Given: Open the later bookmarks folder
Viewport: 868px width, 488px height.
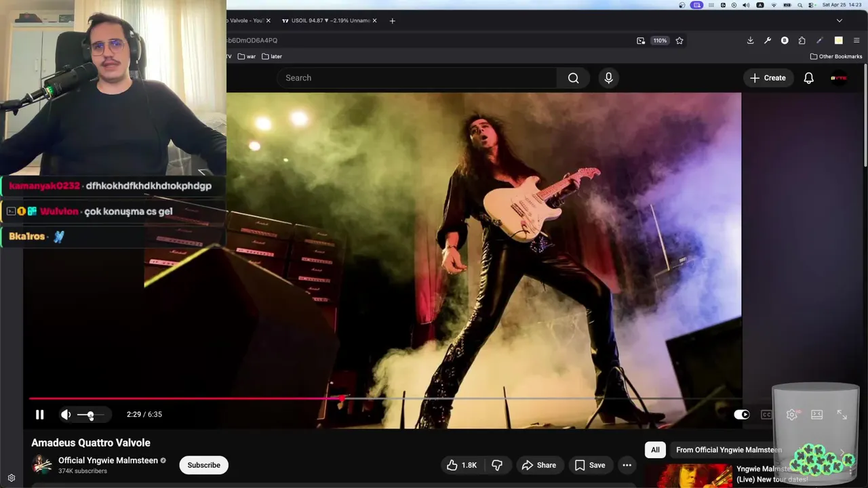Looking at the screenshot, I should point(272,56).
